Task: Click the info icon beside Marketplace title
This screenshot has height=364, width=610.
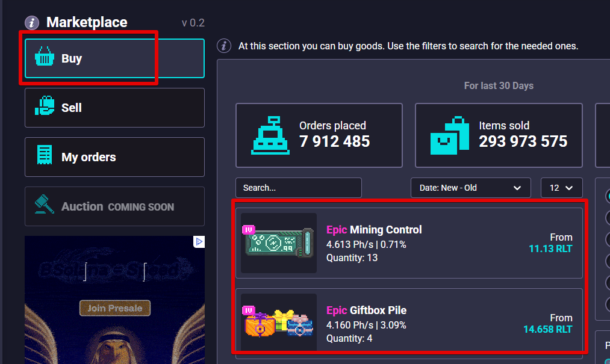Action: tap(32, 22)
